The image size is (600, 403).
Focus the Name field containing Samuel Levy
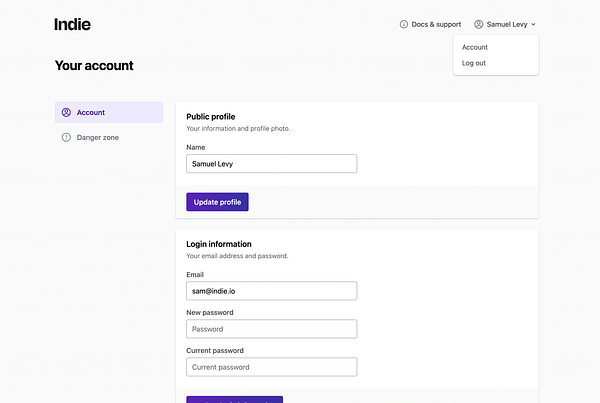click(x=272, y=164)
